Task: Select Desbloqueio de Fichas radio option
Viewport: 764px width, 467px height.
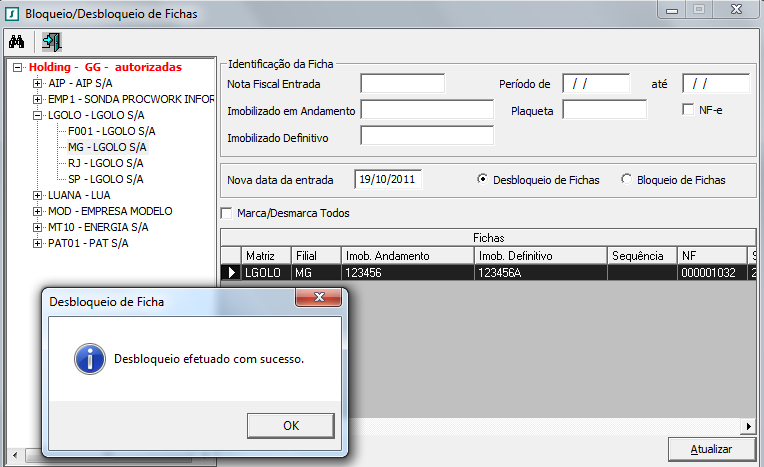Action: point(482,179)
